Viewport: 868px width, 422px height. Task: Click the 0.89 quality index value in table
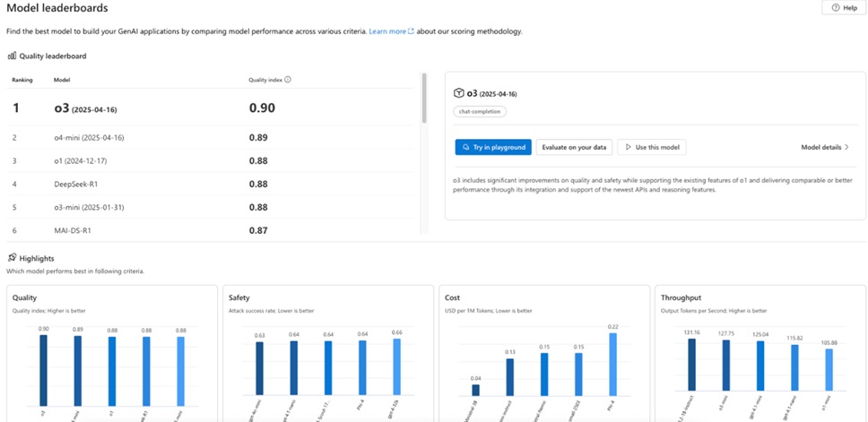click(258, 138)
